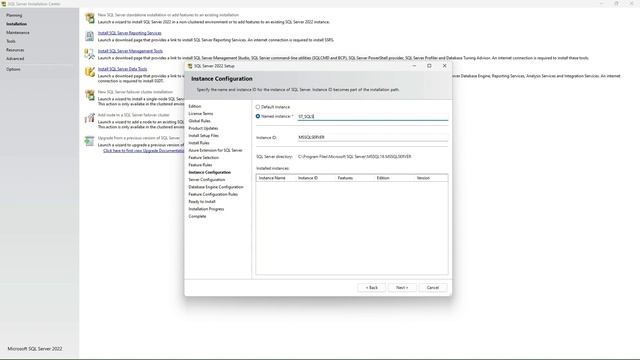Screen dimensions: 640x360
Task: Click Feature Selection step in wizard list
Action: (204, 158)
